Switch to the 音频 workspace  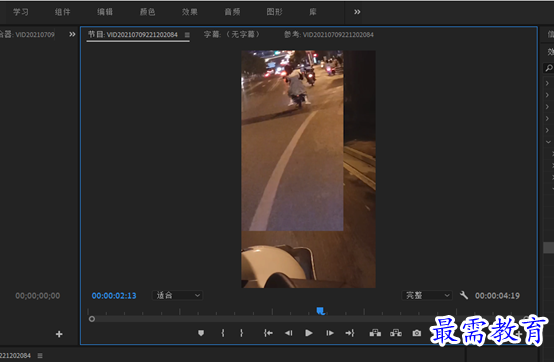232,12
